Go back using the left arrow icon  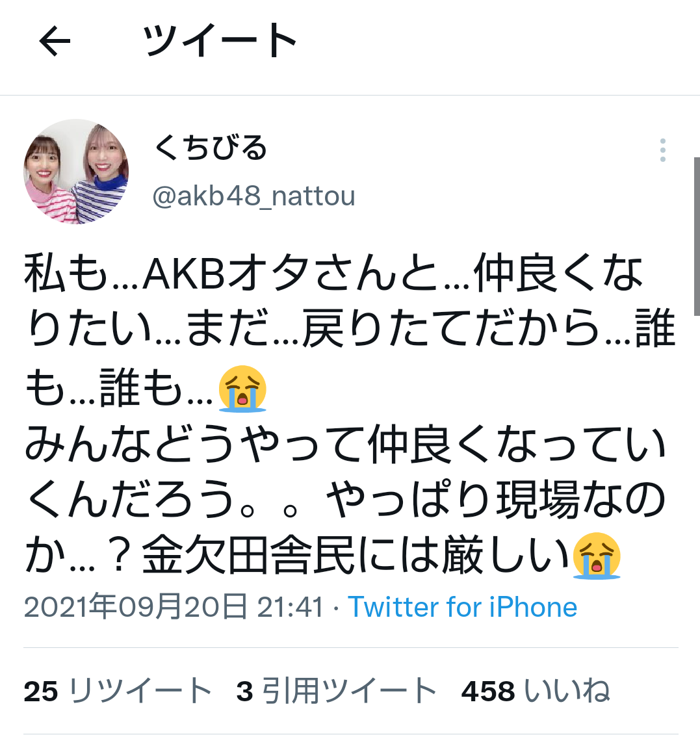click(55, 41)
